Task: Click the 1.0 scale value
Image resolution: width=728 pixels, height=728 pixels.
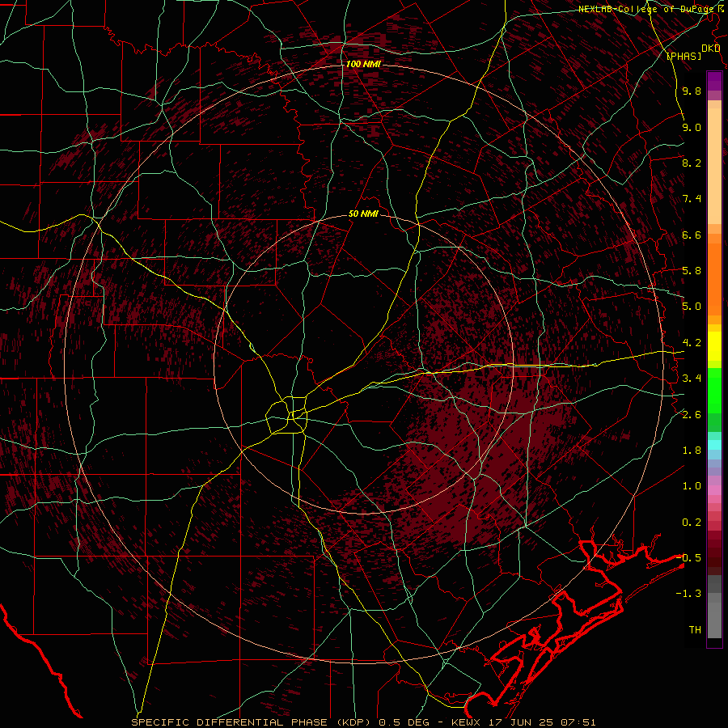Action: pyautogui.click(x=692, y=485)
